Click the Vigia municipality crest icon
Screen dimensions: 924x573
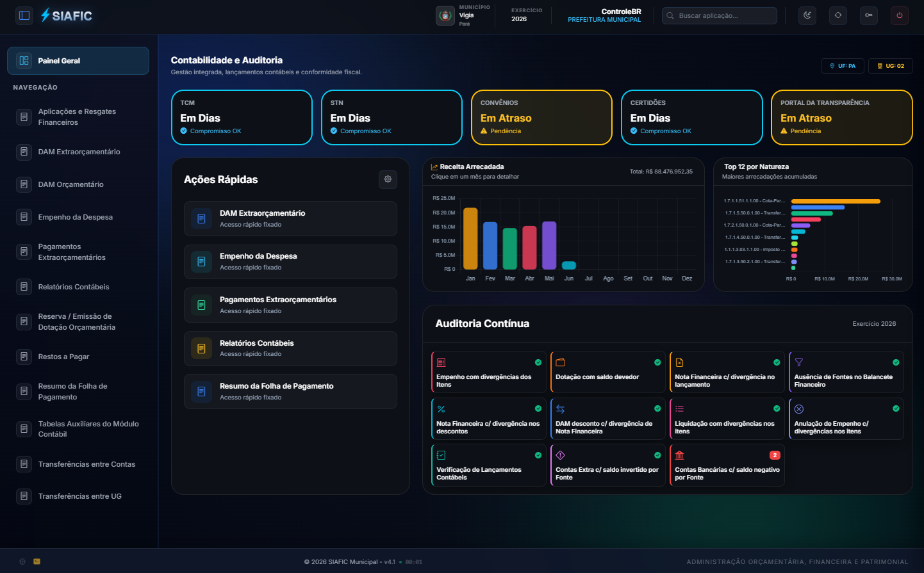[445, 15]
